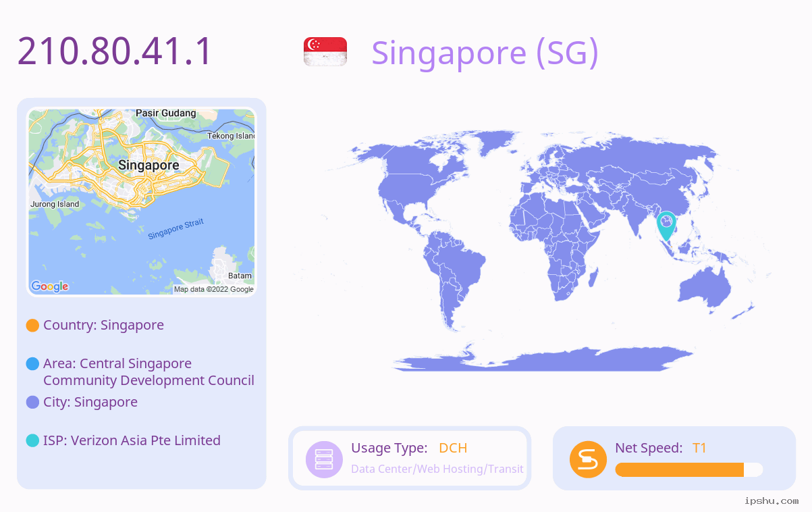Screen dimensions: 812x512
Task: Open the Singapore Google map thumbnail
Action: (142, 202)
